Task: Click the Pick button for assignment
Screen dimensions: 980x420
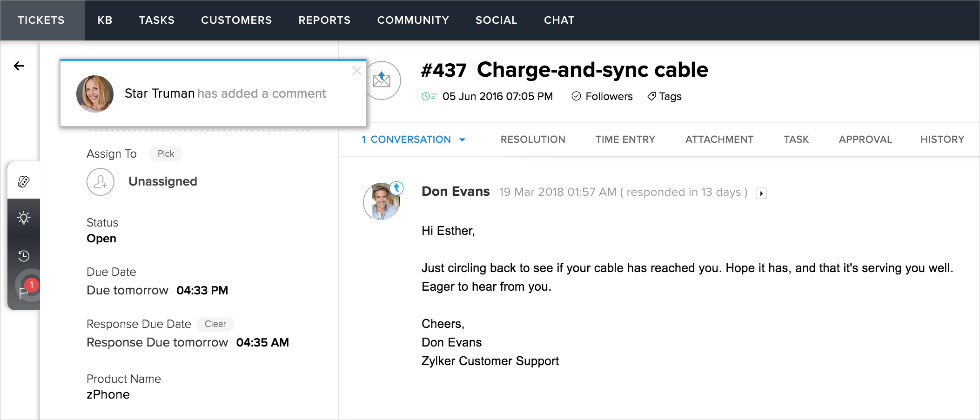Action: pos(166,154)
